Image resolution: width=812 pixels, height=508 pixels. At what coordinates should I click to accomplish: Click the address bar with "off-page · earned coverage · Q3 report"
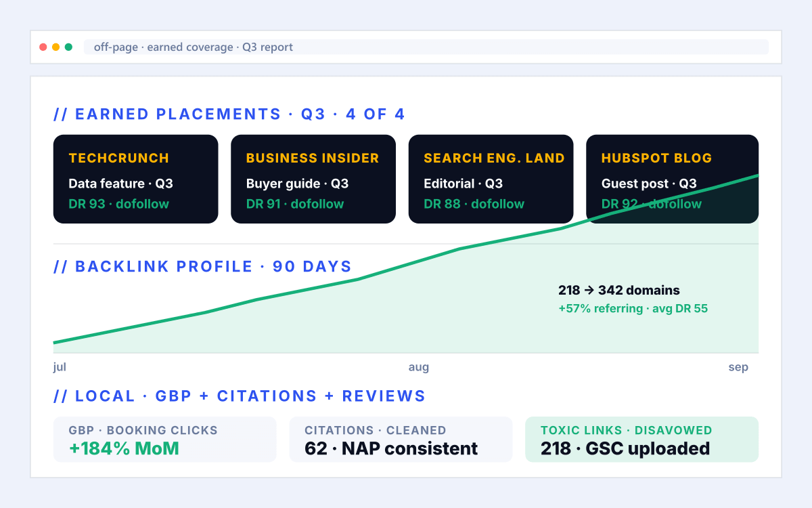426,47
